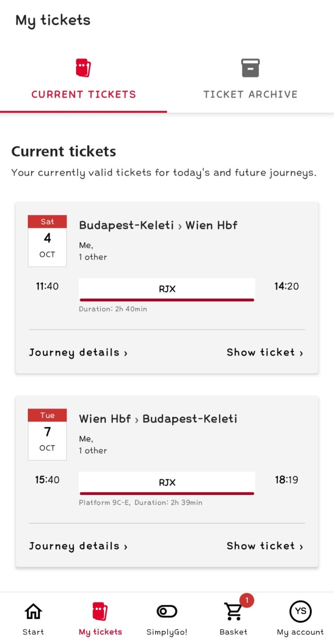
Task: Go to Start via the house icon
Action: 33,612
